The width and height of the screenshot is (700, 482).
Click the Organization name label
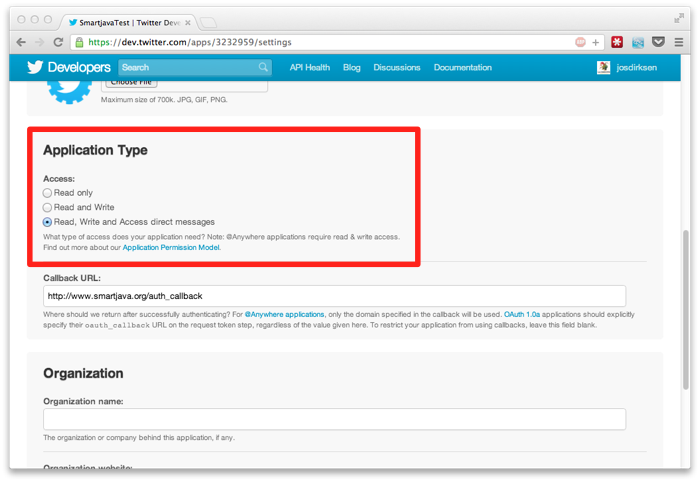[x=83, y=401]
